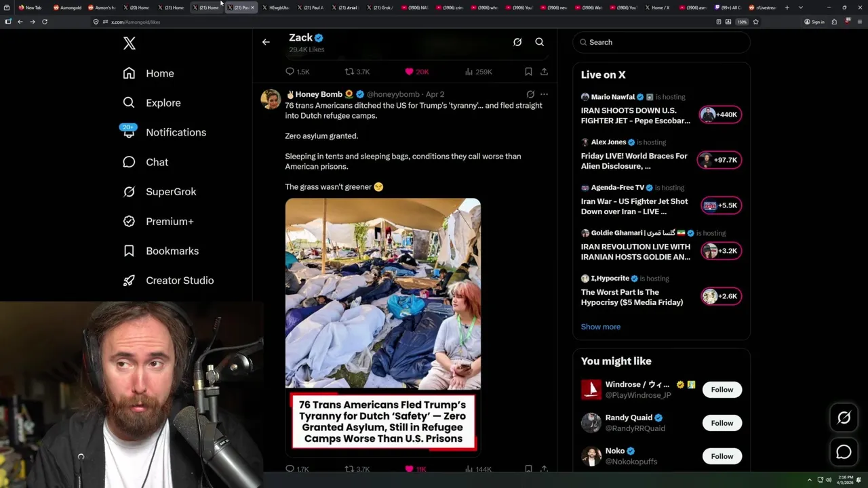Open the refugee tent image in post

point(382,293)
